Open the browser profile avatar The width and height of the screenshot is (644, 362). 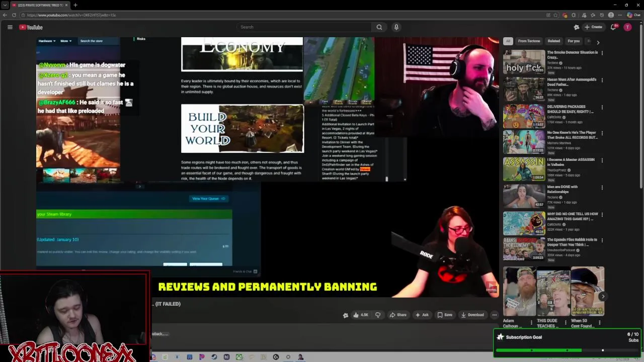tap(611, 15)
